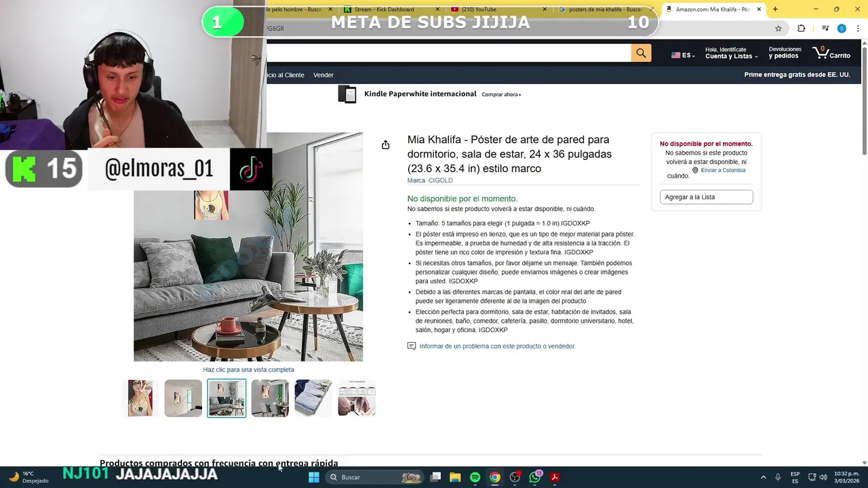The image size is (868, 488).
Task: Click the Amazon search input field
Action: 448,53
